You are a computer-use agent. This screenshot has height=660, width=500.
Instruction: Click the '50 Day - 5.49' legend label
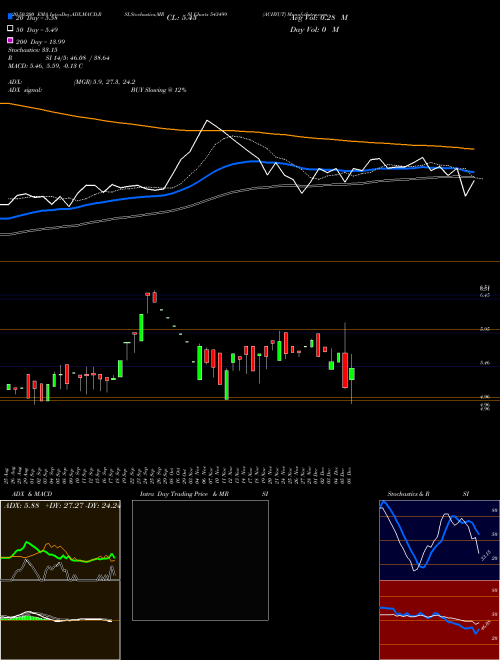click(x=37, y=30)
